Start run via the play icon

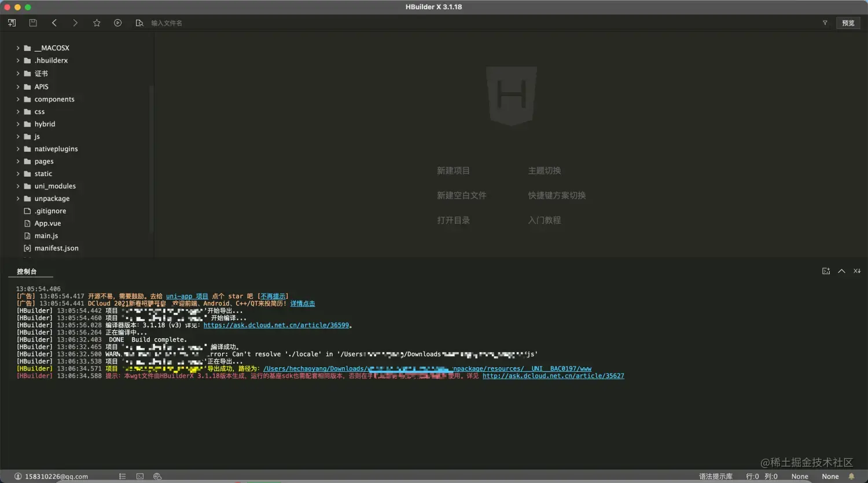click(x=118, y=23)
